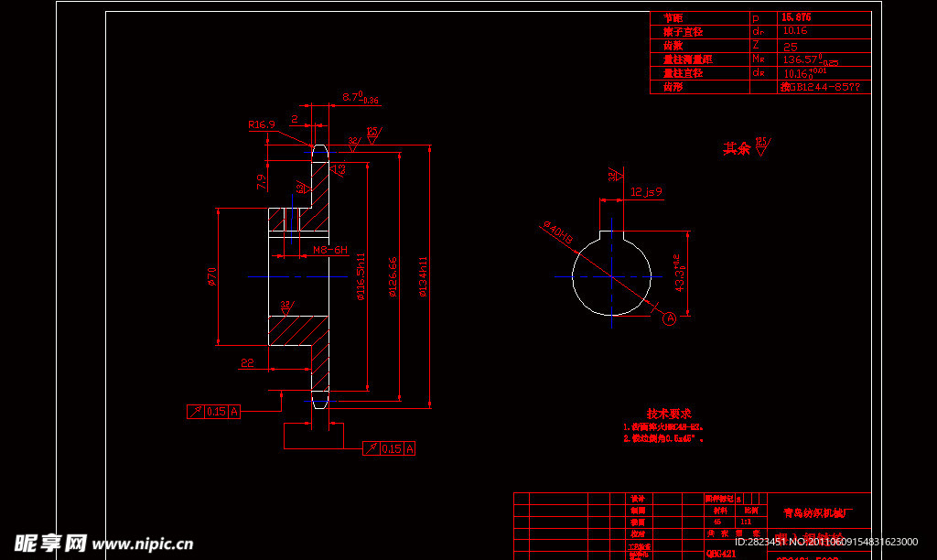Screen dimensions: 937x560
Task: Select the 技术要求 heading
Action: click(669, 413)
